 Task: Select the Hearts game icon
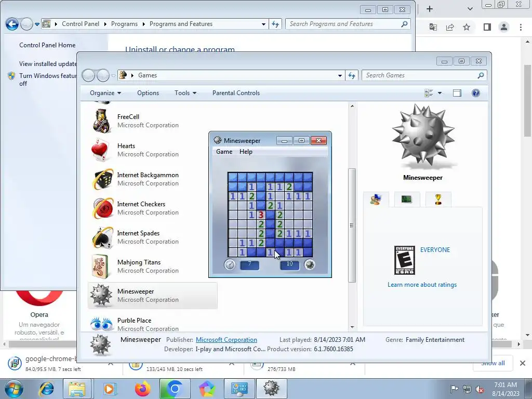100,150
